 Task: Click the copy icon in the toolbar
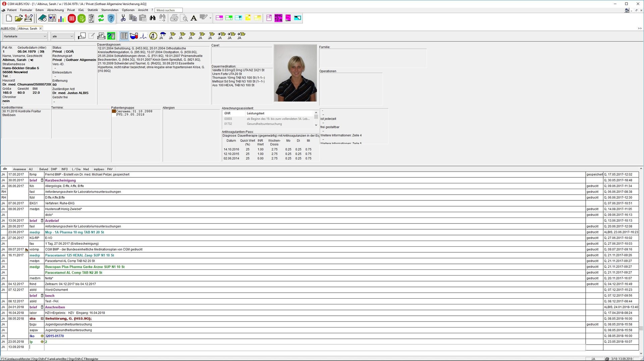pos(133,18)
